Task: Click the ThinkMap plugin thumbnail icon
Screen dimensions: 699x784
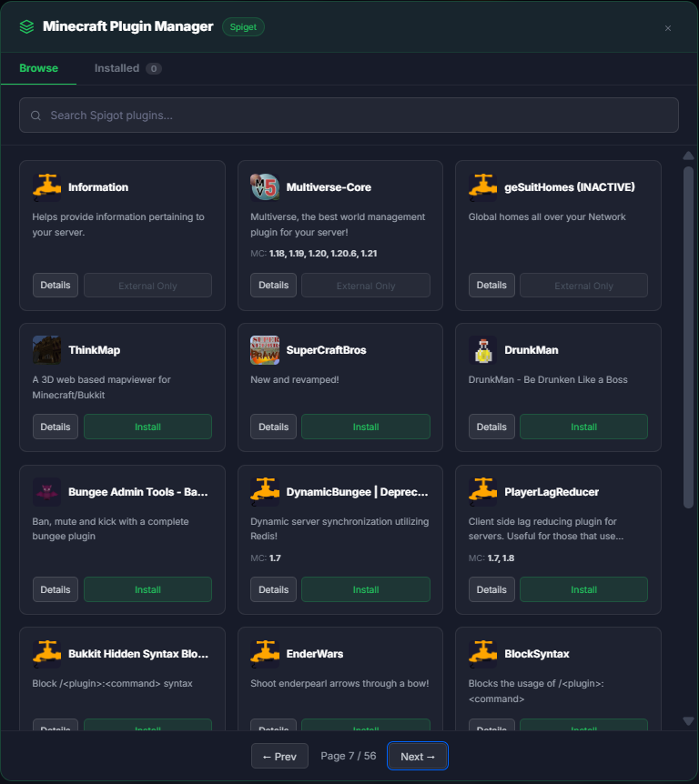Action: (47, 350)
